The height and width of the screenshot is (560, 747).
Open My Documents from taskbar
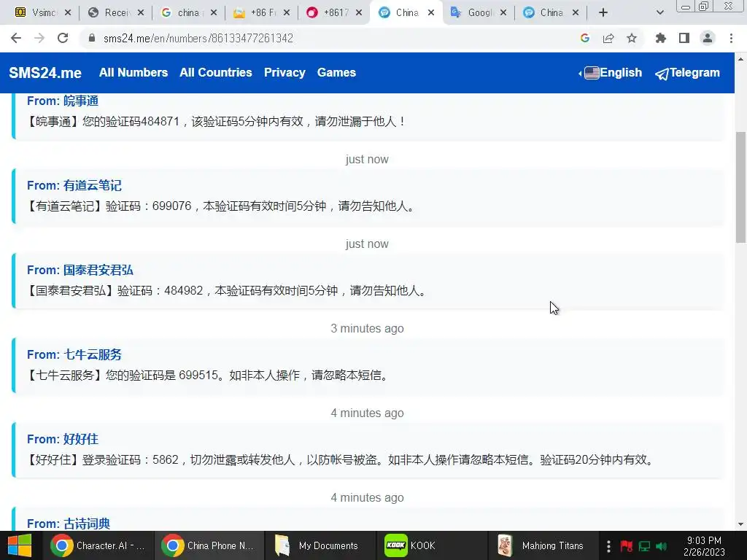320,545
